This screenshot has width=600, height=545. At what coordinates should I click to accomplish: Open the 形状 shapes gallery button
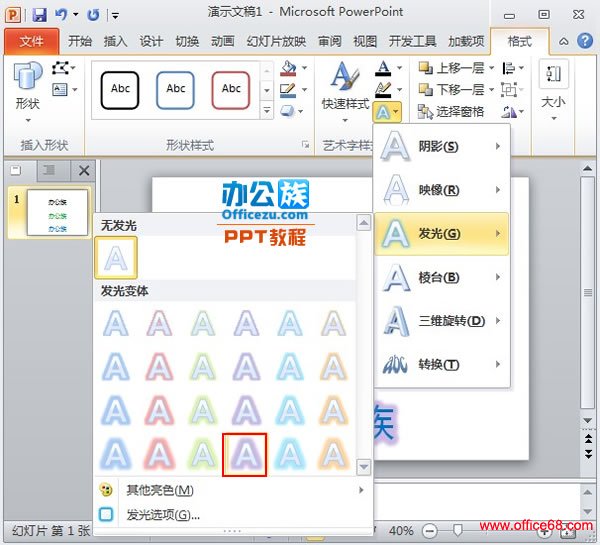(28, 92)
